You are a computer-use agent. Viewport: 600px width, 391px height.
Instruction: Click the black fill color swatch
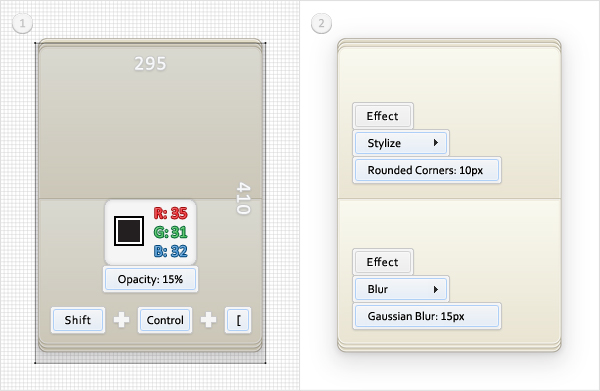129,231
